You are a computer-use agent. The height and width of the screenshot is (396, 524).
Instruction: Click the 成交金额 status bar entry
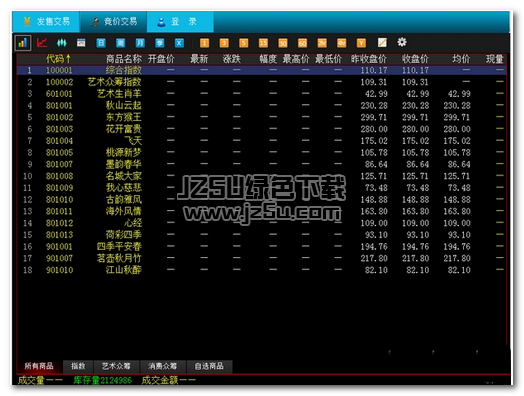tap(168, 380)
